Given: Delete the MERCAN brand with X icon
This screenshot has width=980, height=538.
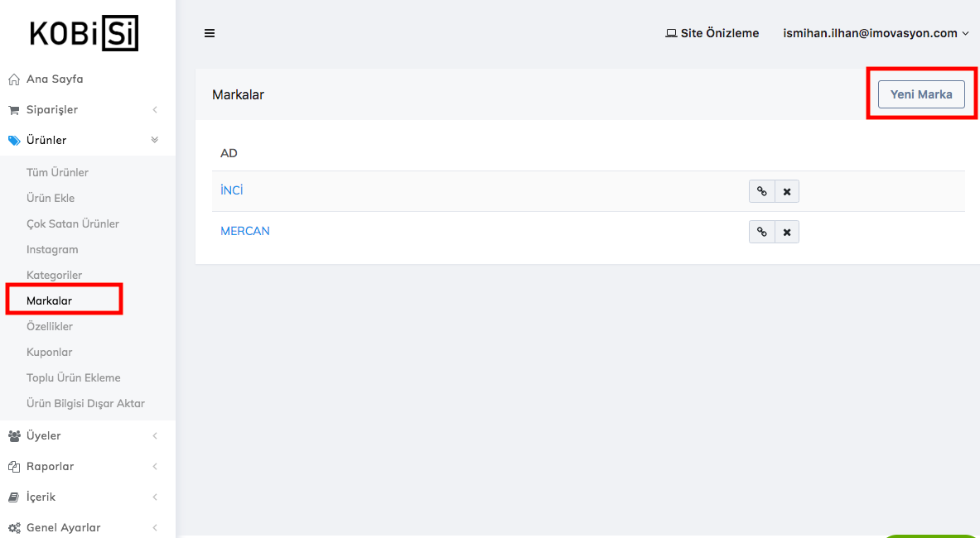Looking at the screenshot, I should coord(787,232).
